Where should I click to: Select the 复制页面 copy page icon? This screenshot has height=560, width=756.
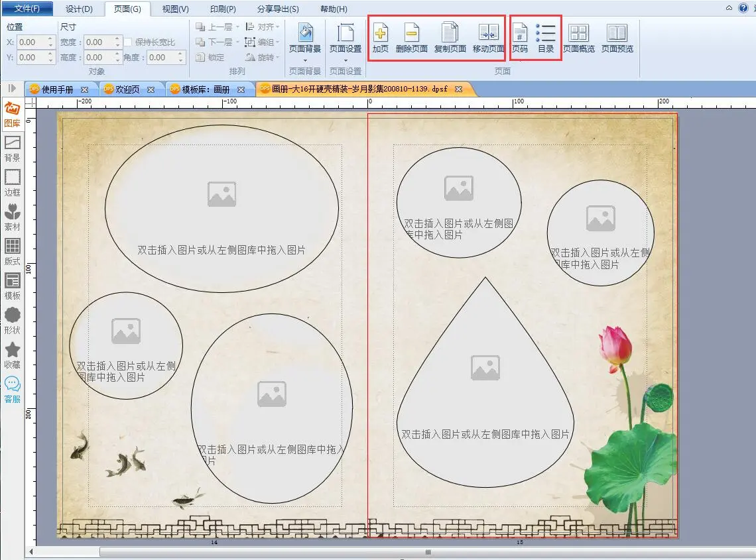pyautogui.click(x=450, y=38)
